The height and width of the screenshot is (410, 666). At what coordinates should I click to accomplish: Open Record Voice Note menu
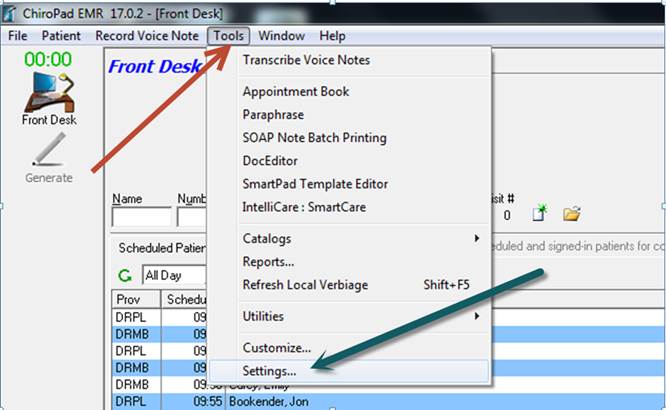(147, 36)
